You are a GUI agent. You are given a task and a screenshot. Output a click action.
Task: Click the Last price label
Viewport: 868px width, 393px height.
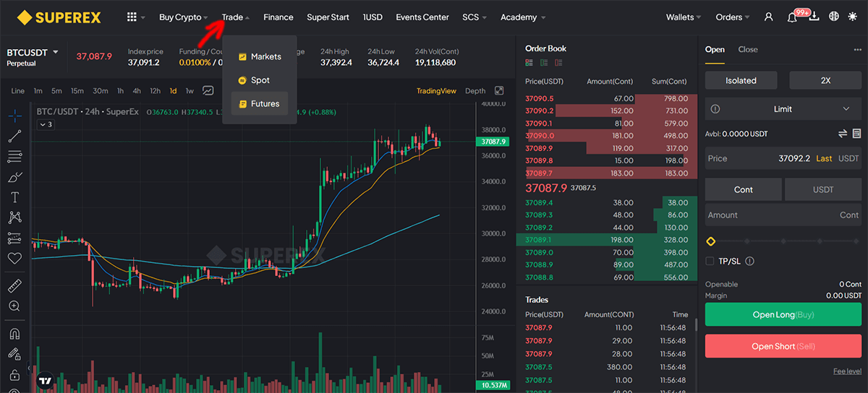point(824,158)
